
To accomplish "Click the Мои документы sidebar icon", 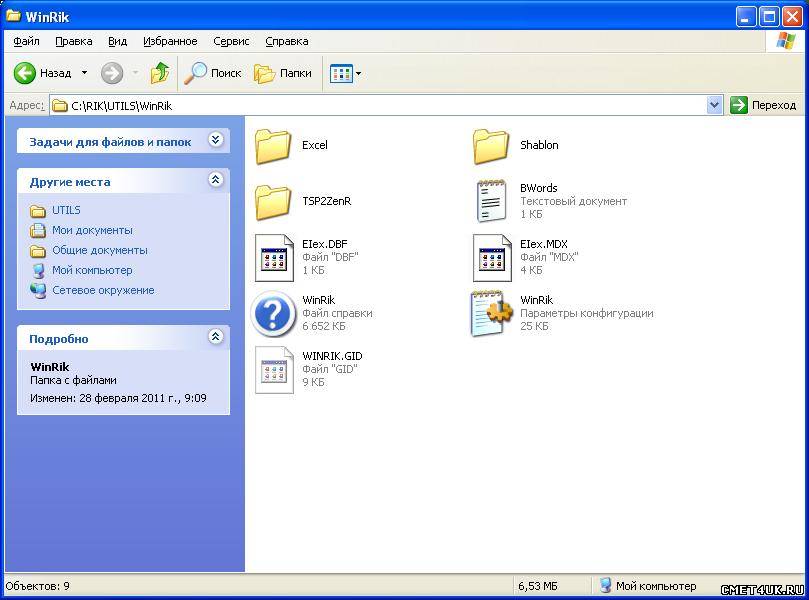I will click(x=38, y=231).
